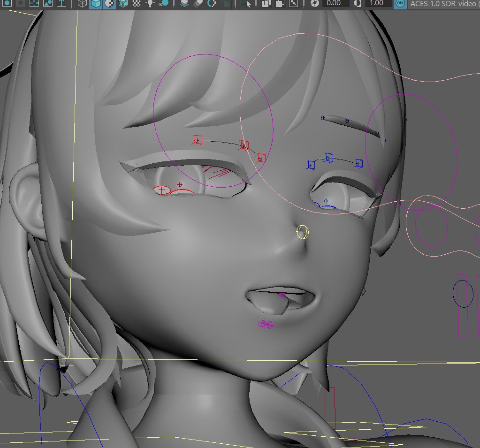Click the isolate select icon
The height and width of the screenshot is (448, 480).
(246, 3)
